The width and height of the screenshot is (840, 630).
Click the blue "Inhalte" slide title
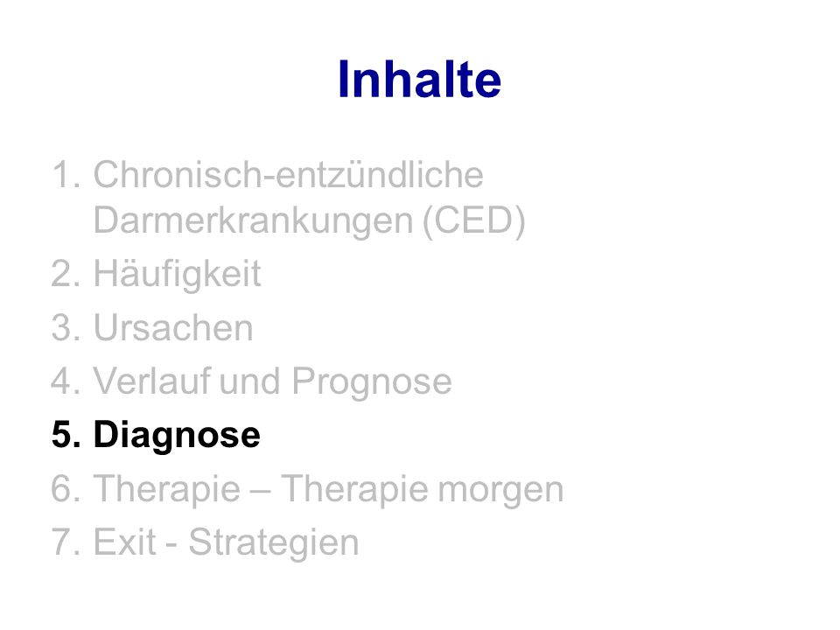click(x=419, y=80)
